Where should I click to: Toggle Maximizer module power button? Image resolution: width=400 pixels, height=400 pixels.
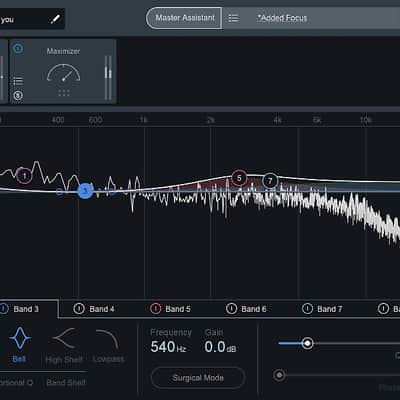pos(18,48)
